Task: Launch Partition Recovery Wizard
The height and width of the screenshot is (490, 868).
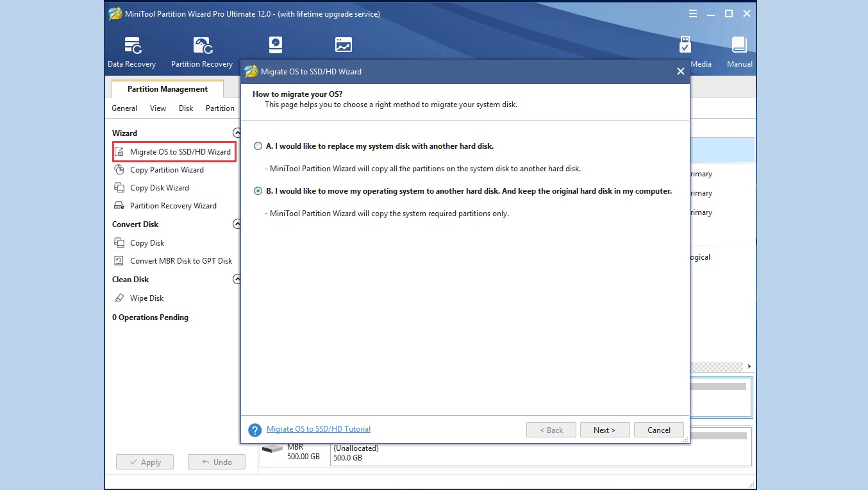Action: point(173,206)
